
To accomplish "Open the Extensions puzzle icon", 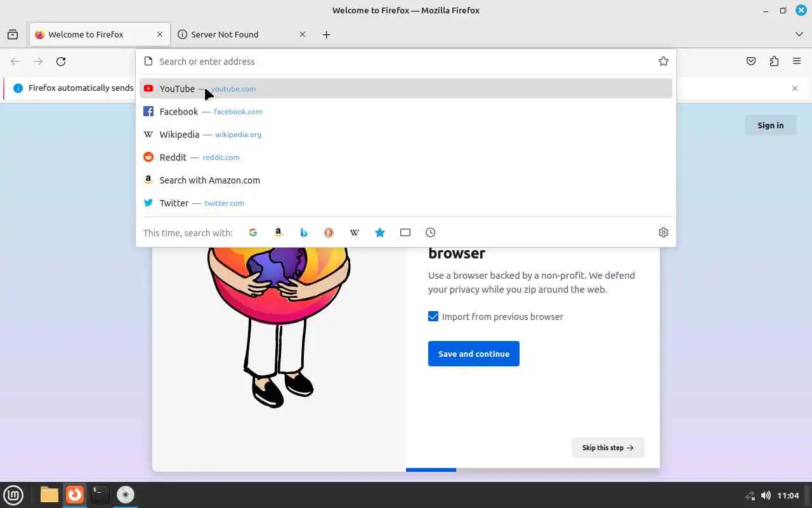I will [x=774, y=62].
